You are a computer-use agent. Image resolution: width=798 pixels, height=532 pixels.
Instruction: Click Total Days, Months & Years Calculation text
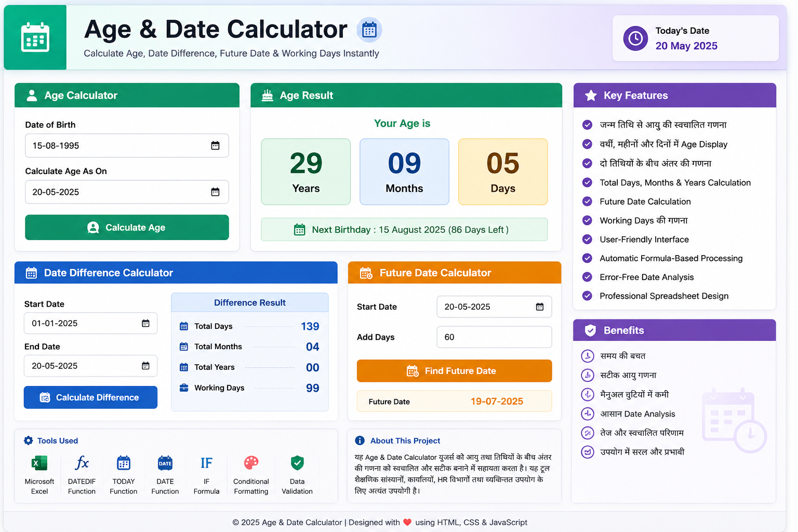pos(675,182)
